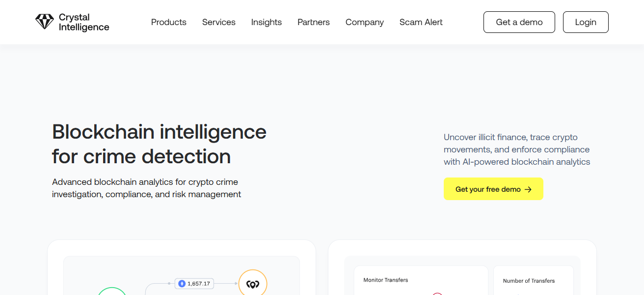Expand the Company navigation item
Viewport: 644px width, 295px height.
[364, 22]
